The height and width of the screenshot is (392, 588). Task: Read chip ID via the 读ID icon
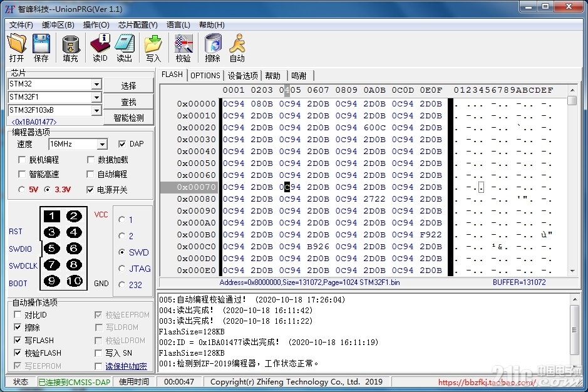(x=100, y=48)
